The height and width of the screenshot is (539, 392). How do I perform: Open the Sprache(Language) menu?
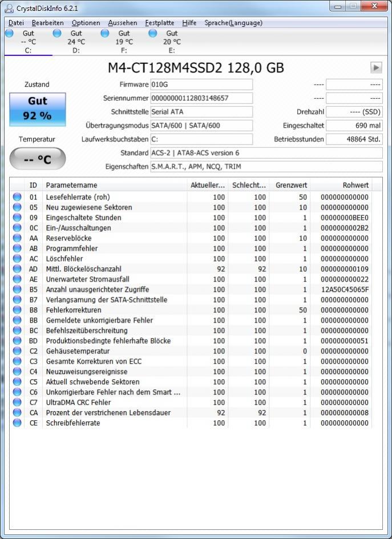click(x=233, y=23)
